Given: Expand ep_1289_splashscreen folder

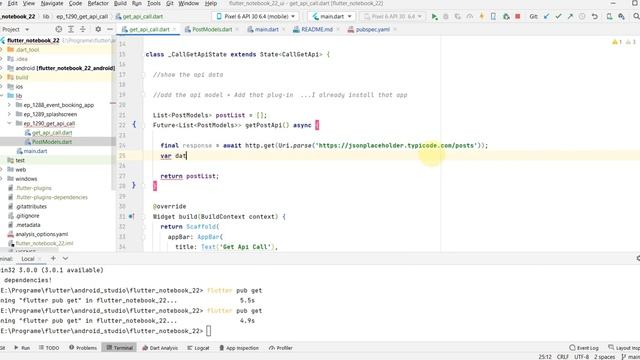Looking at the screenshot, I should [x=9, y=114].
